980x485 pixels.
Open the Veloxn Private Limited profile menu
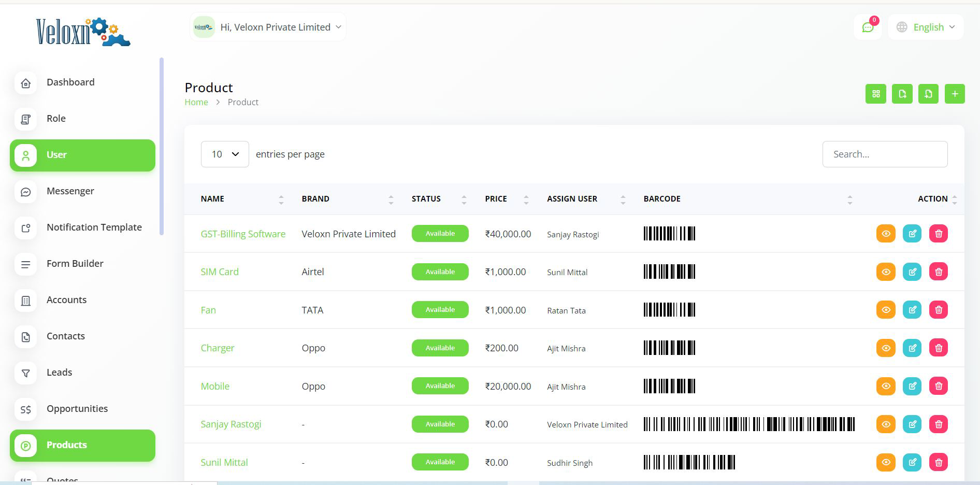tap(268, 27)
